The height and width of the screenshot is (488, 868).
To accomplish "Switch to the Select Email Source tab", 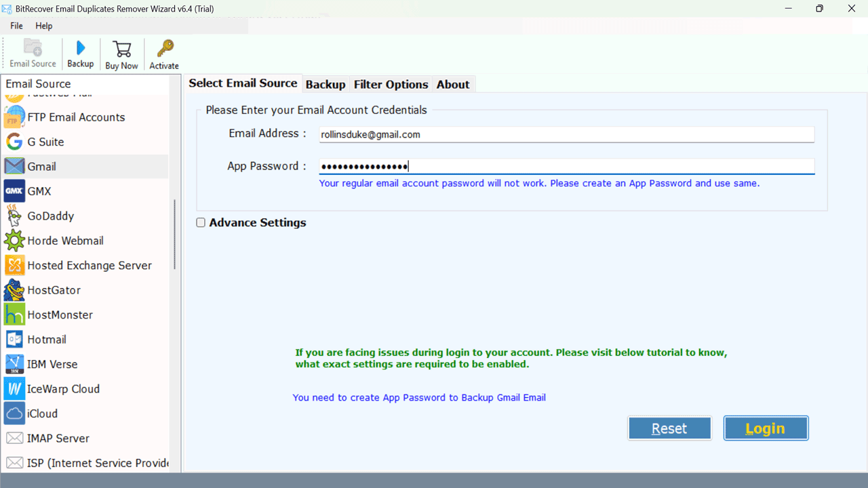I will (243, 83).
